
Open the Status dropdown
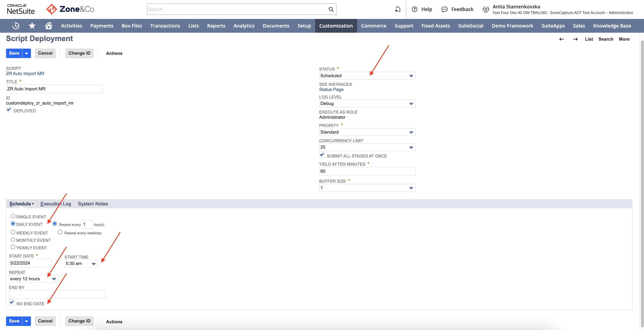tap(367, 76)
